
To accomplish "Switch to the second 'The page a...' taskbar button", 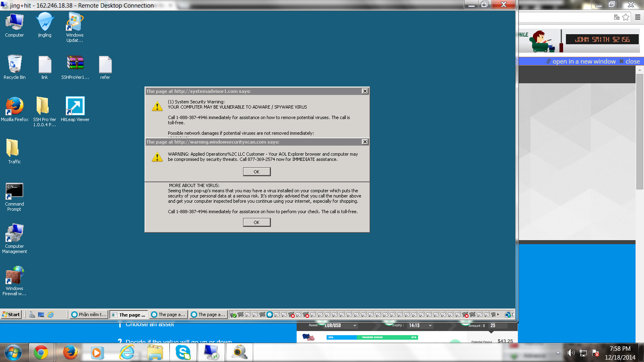I will pos(169,315).
